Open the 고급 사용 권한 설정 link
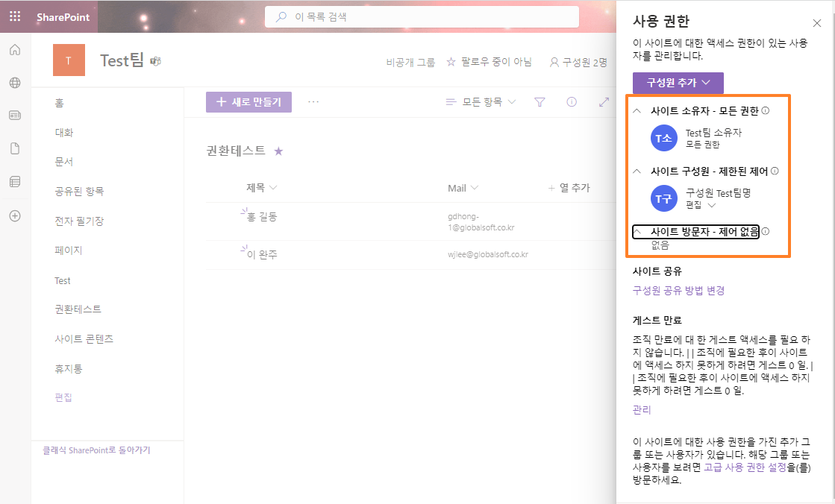Image resolution: width=835 pixels, height=504 pixels. 745,467
